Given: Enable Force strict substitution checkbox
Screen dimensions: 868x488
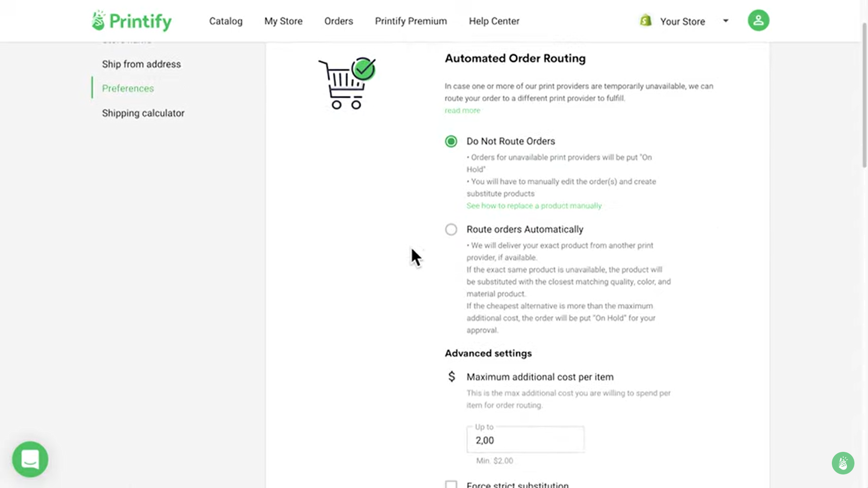Looking at the screenshot, I should click(451, 484).
